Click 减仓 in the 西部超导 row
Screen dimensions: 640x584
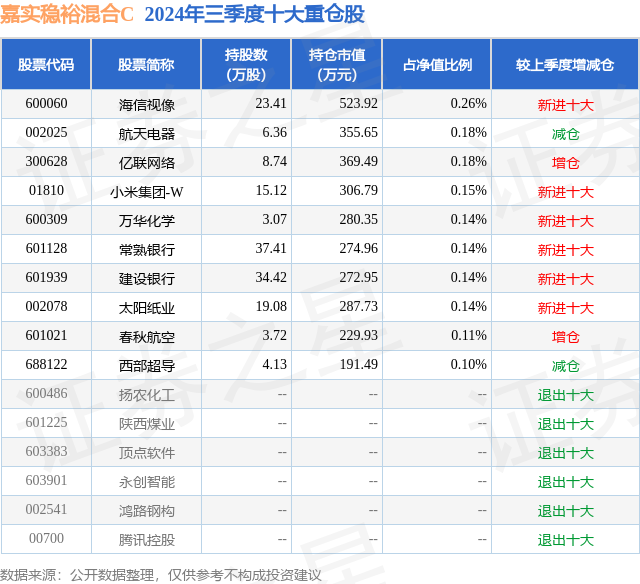pyautogui.click(x=565, y=366)
